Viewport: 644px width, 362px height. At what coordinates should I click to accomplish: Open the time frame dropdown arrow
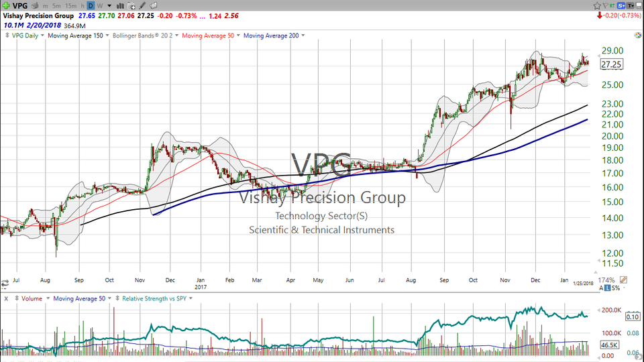pos(109,6)
